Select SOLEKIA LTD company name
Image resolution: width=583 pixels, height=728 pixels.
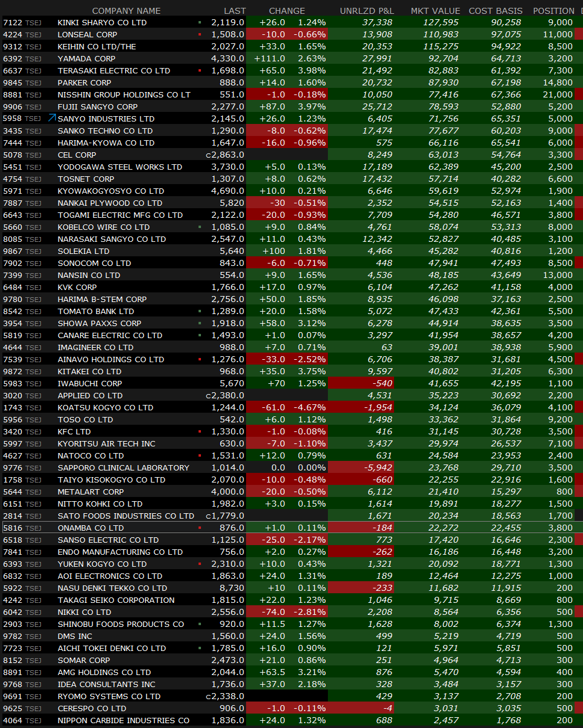[x=84, y=251]
